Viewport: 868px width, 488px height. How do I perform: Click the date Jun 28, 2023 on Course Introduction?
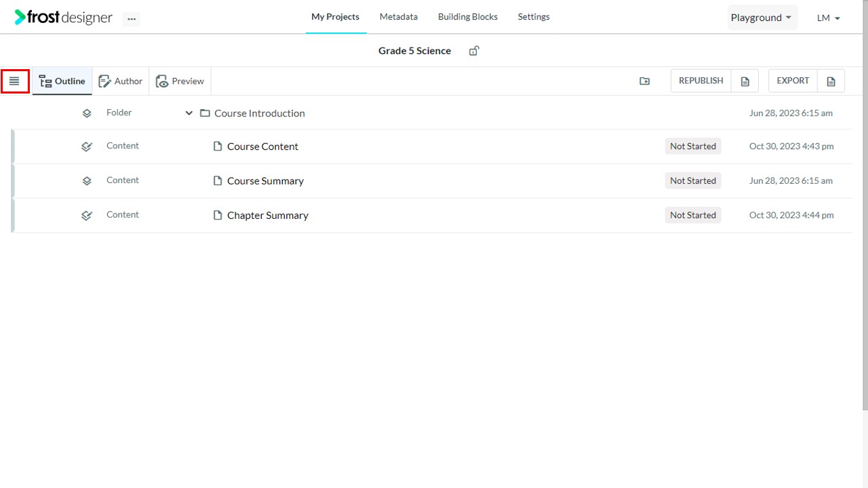pos(791,113)
